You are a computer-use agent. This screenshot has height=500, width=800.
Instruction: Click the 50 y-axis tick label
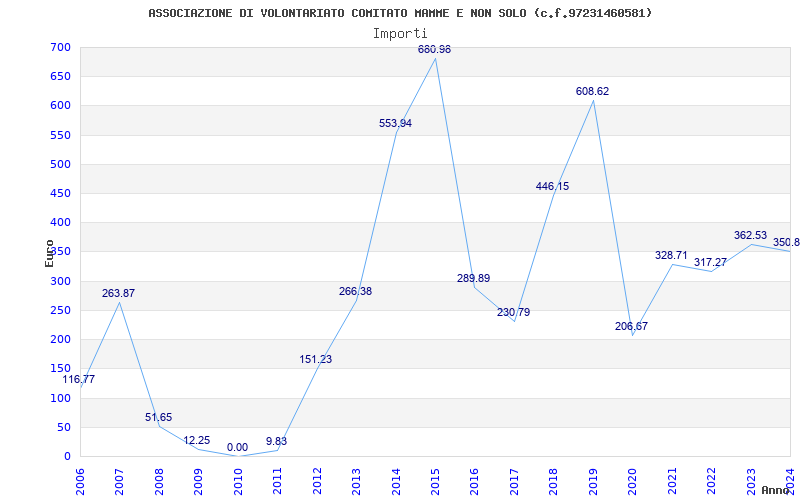click(x=64, y=427)
